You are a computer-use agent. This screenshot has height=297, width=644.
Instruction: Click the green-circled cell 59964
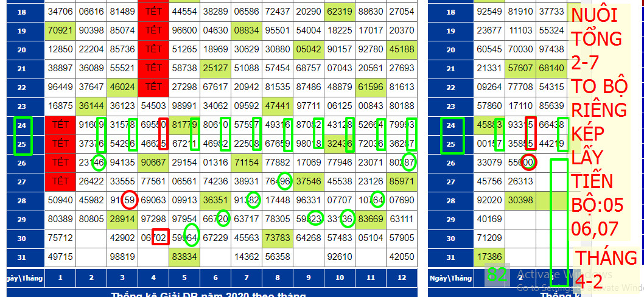pos(186,239)
